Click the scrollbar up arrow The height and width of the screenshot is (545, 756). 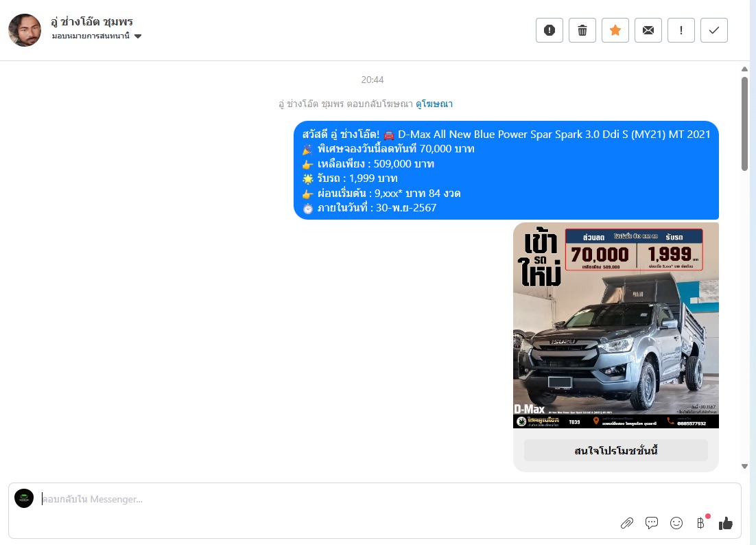(744, 69)
